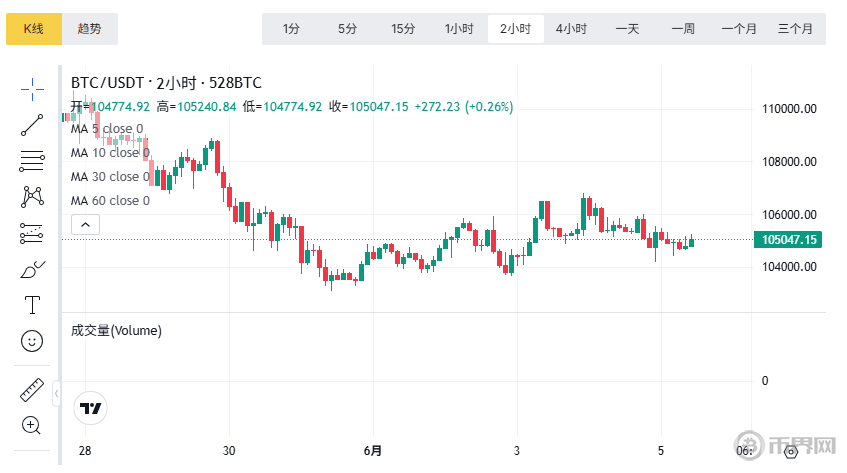Select the trend line drawing tool
Image resolution: width=847 pixels, height=473 pixels.
click(32, 124)
